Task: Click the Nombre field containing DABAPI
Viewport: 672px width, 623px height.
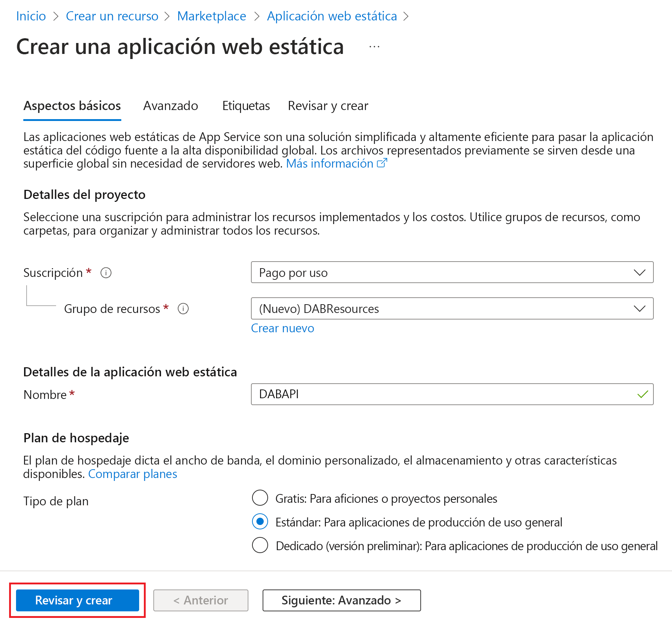Action: click(452, 394)
